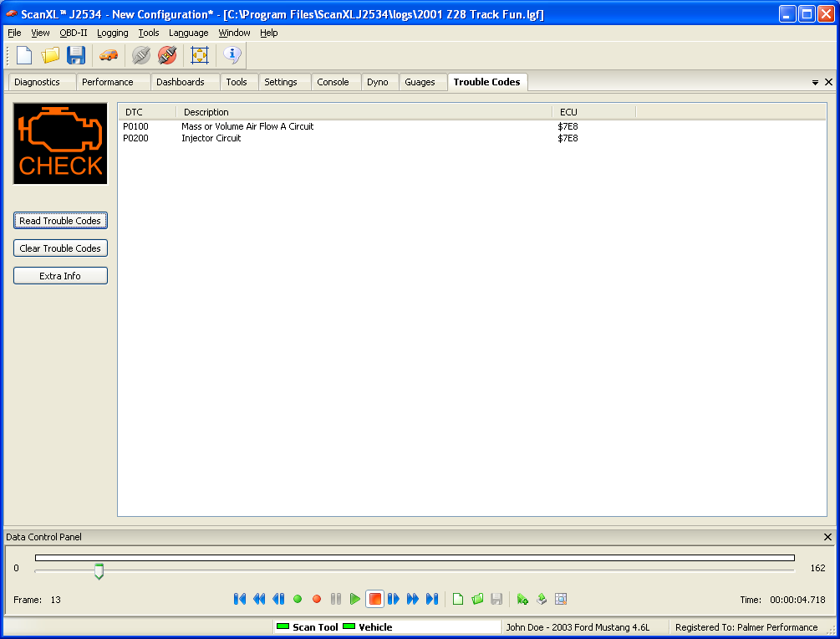Open the OBD-II menu

74,33
